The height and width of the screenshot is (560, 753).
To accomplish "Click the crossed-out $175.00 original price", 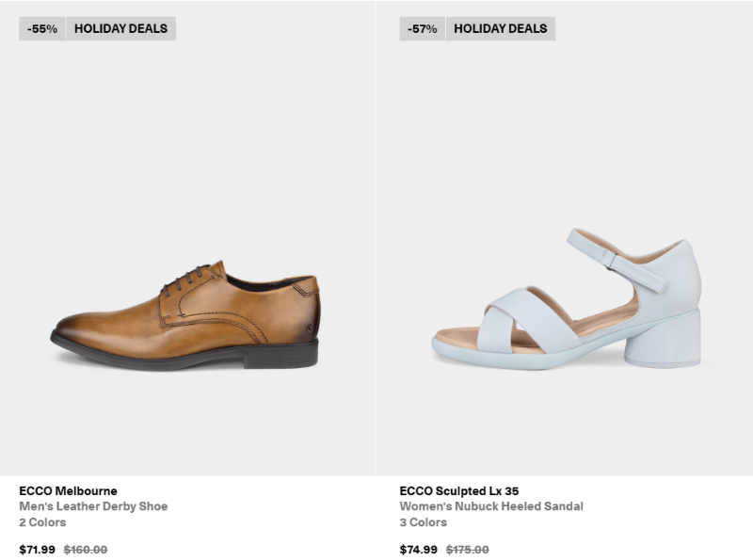I will (x=467, y=550).
